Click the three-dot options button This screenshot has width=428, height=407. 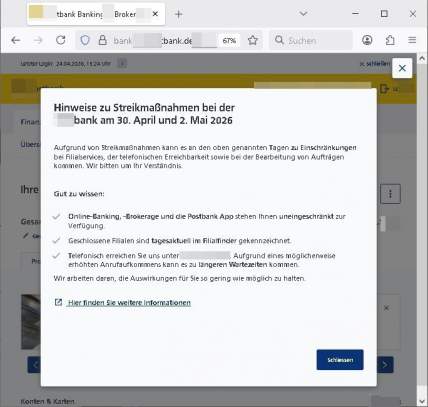click(390, 194)
